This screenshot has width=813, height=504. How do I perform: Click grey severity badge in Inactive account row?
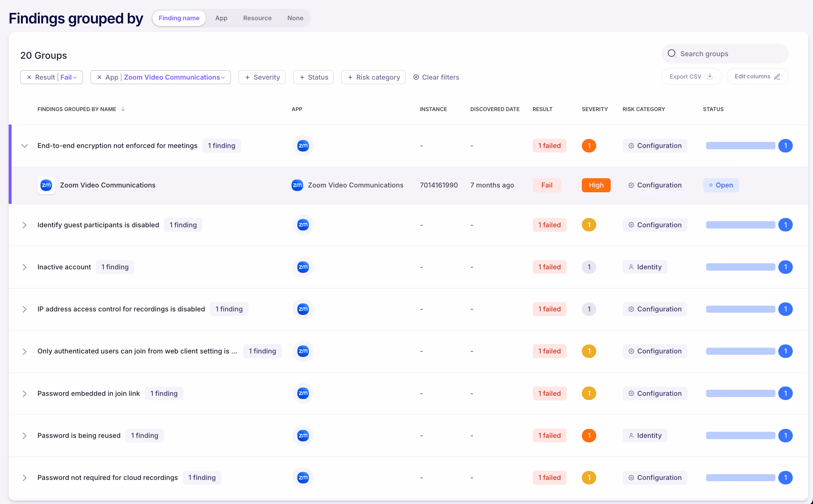coord(589,267)
